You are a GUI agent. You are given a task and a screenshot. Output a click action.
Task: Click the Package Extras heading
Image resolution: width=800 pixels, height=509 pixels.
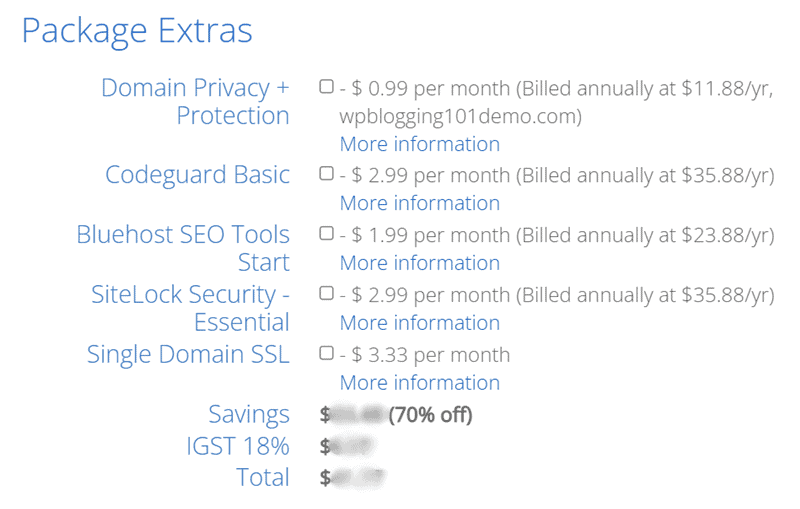click(137, 31)
